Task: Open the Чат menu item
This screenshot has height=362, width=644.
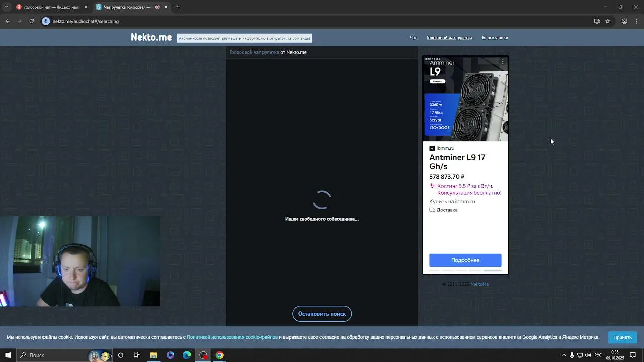Action: click(413, 38)
